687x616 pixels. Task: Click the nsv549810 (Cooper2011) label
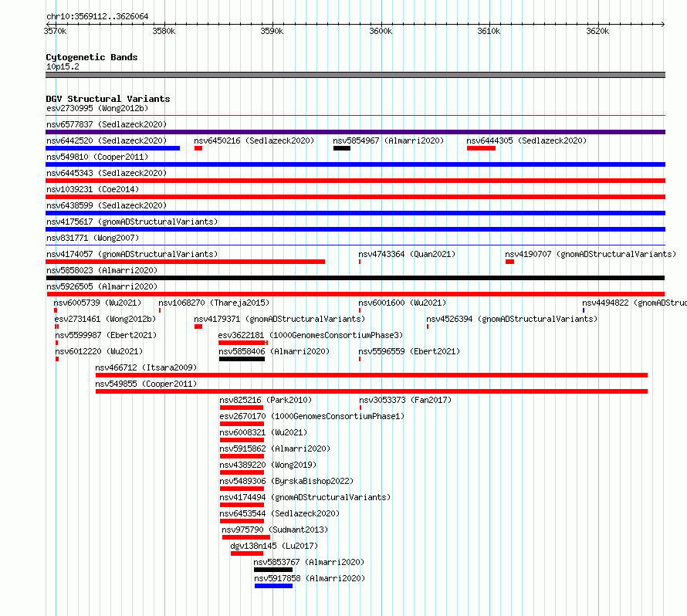(97, 157)
